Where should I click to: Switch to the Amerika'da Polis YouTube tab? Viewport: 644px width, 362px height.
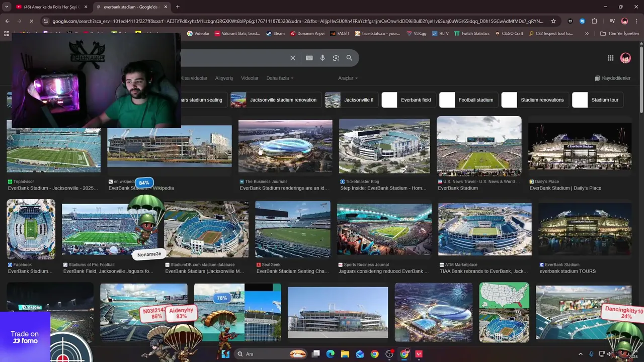point(51,7)
